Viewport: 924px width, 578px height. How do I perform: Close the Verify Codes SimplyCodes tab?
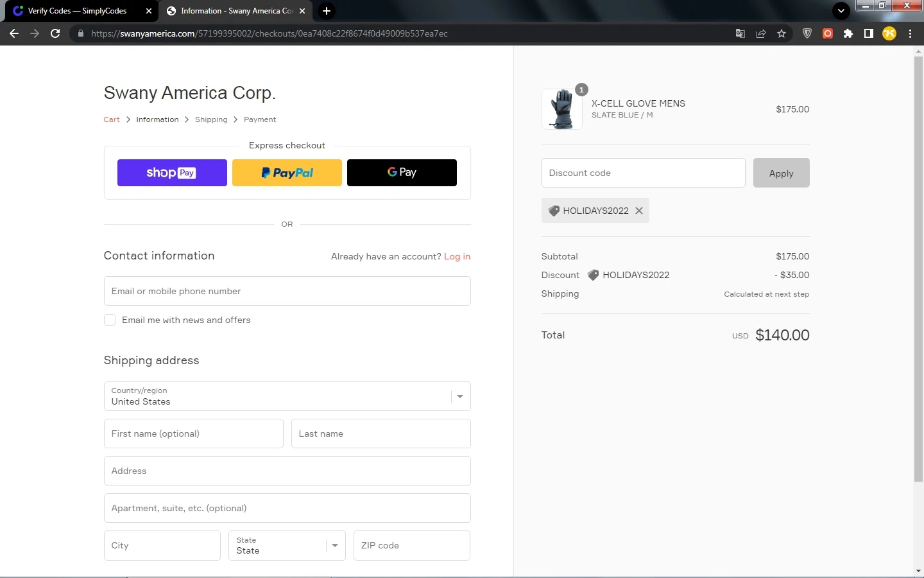(148, 11)
